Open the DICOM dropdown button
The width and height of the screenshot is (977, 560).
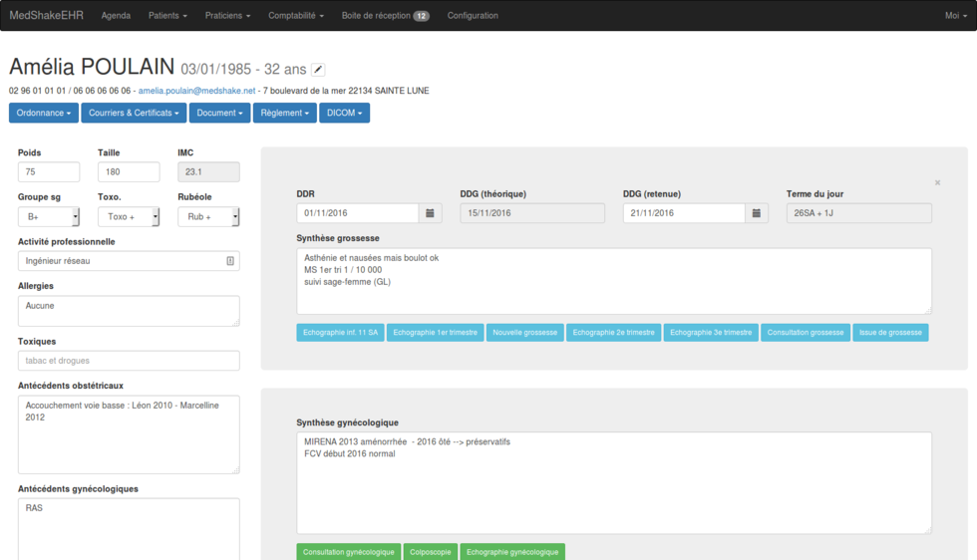pos(345,114)
